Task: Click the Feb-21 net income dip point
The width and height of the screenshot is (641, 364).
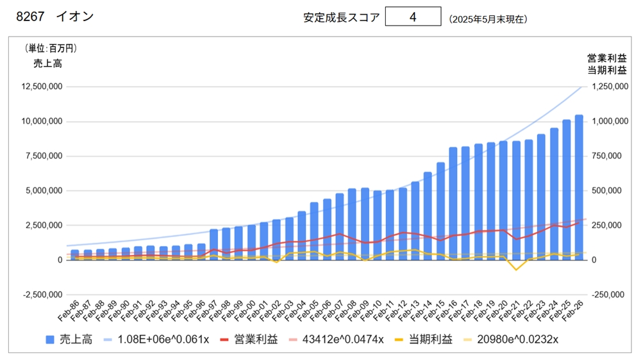Action: coord(516,270)
